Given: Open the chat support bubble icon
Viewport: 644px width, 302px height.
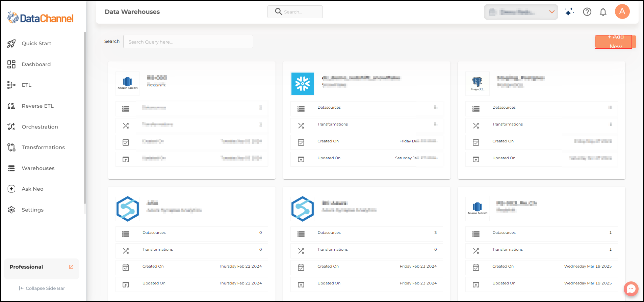Looking at the screenshot, I should [631, 289].
